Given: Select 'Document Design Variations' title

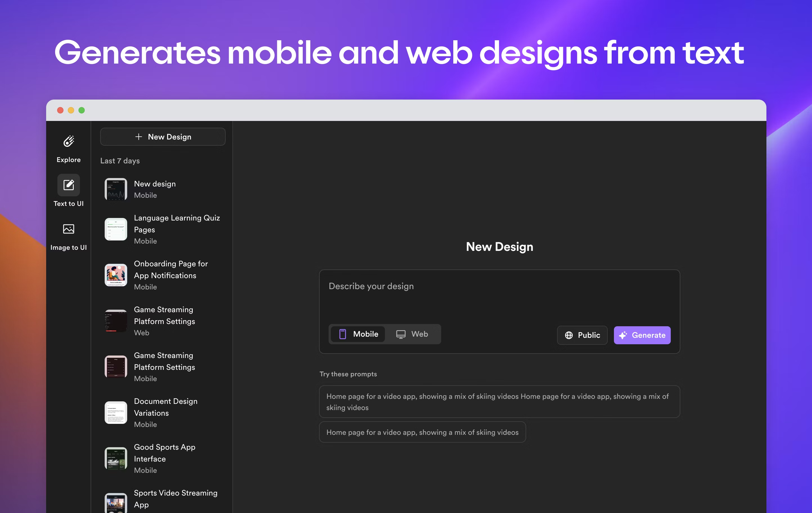Looking at the screenshot, I should coord(165,407).
